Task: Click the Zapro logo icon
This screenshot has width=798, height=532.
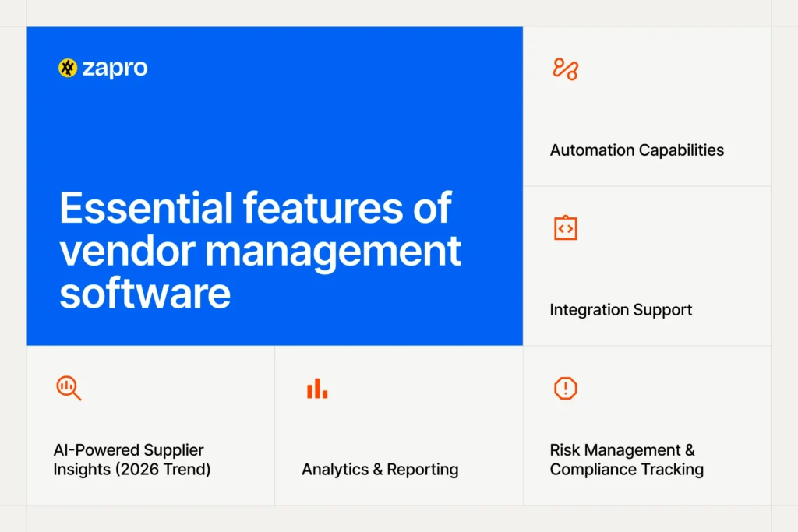Action: [x=67, y=69]
